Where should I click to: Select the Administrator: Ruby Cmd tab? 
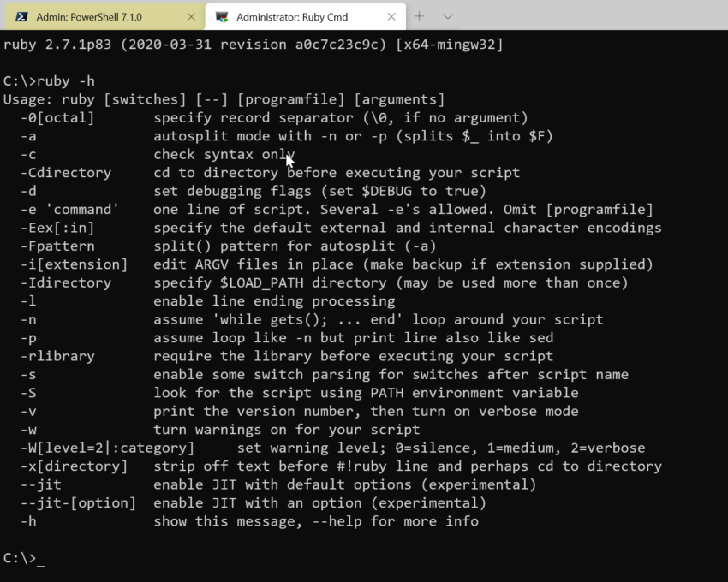[305, 17]
